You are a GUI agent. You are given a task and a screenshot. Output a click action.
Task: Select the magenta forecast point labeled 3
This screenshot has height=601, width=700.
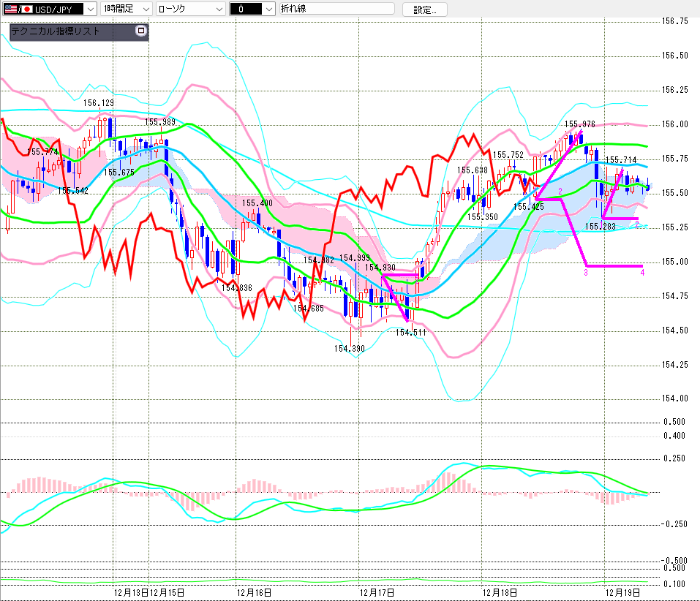click(586, 273)
